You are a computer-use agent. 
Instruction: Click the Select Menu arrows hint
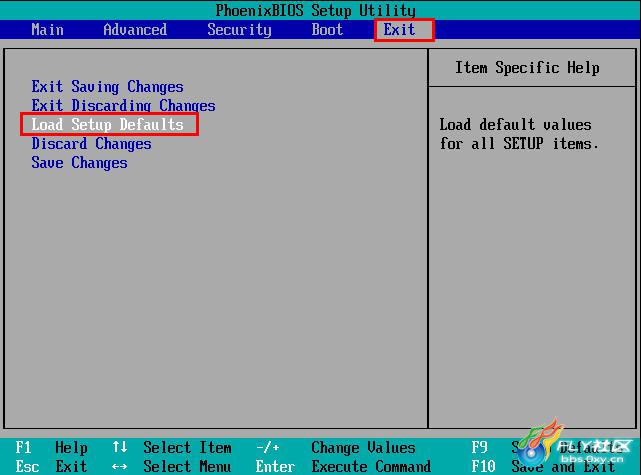172,466
